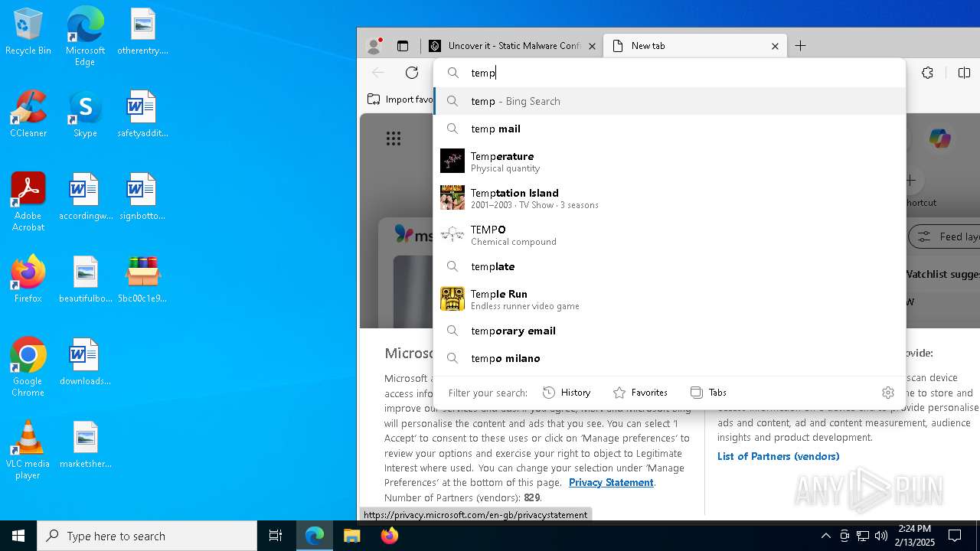Click the address bar containing temp
The height and width of the screenshot is (551, 980).
click(x=669, y=73)
